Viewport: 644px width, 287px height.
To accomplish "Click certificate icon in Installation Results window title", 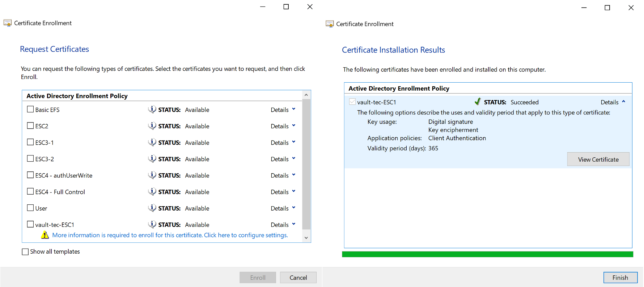I will pos(330,24).
